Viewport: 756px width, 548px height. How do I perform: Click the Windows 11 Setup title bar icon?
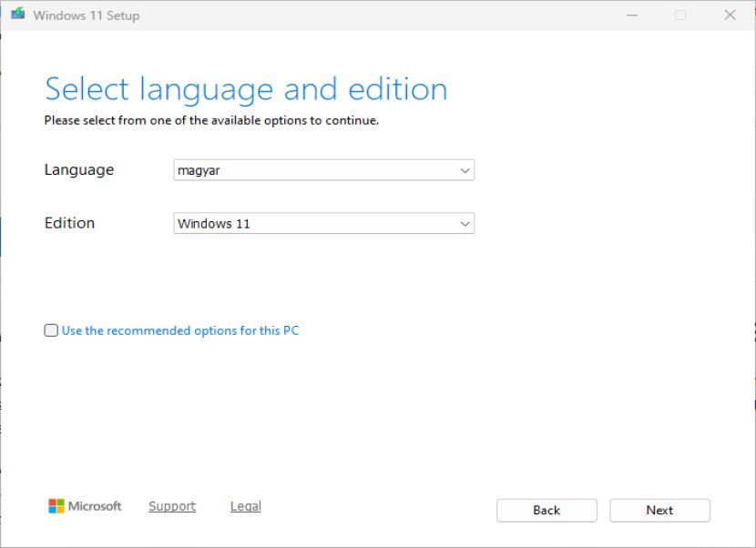(18, 14)
